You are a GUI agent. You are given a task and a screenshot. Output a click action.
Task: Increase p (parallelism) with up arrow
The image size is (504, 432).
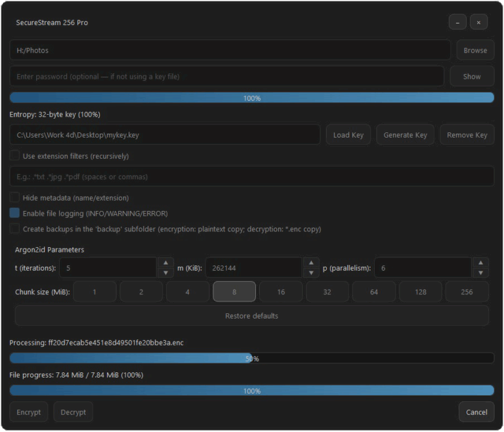(x=481, y=262)
